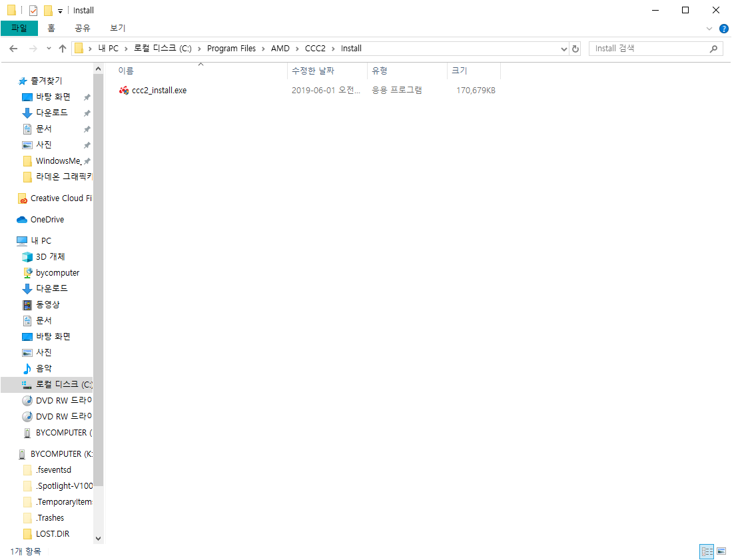Click 로컬 디스크 (C:) breadcrumb
This screenshot has height=560, width=732.
(163, 49)
